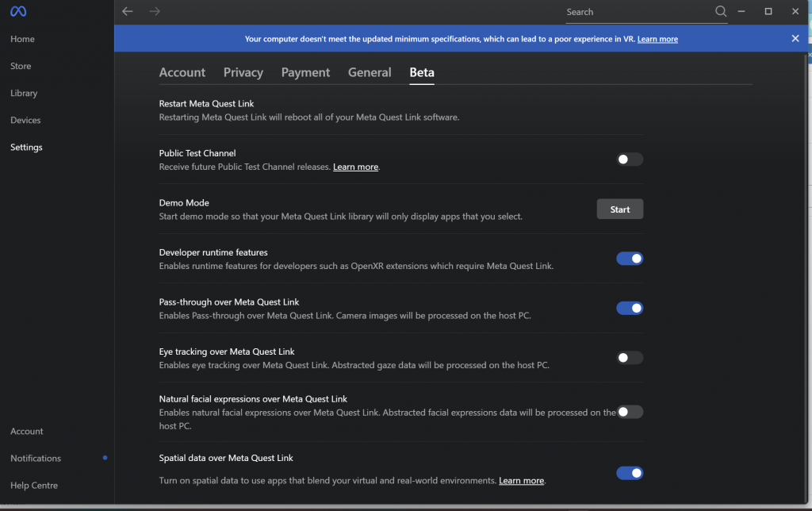The width and height of the screenshot is (812, 511).
Task: Start Demo Mode
Action: pyautogui.click(x=620, y=209)
